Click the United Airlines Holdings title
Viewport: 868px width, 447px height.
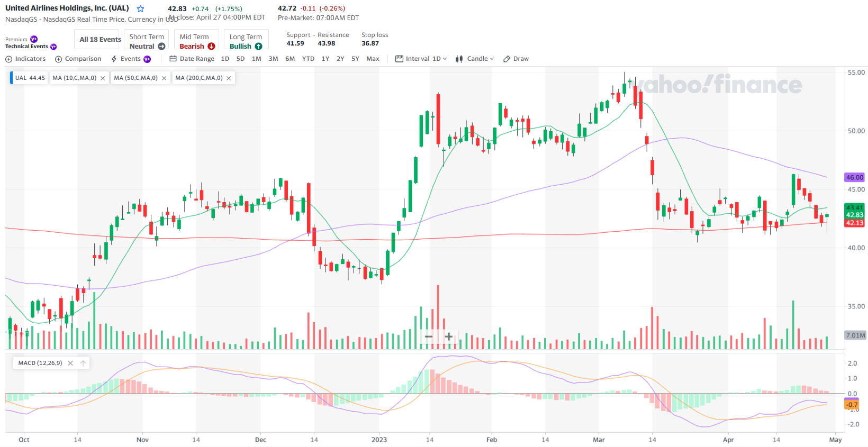click(x=67, y=8)
